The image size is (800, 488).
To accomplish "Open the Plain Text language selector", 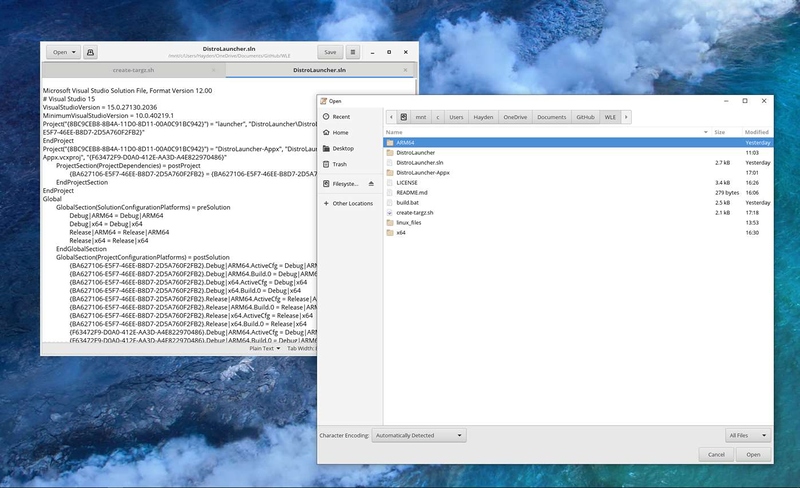I will tap(263, 348).
